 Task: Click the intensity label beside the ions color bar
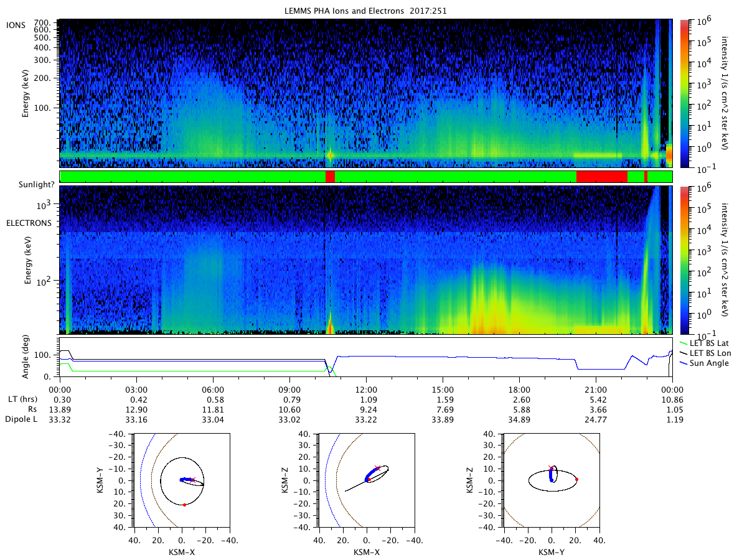[726, 93]
